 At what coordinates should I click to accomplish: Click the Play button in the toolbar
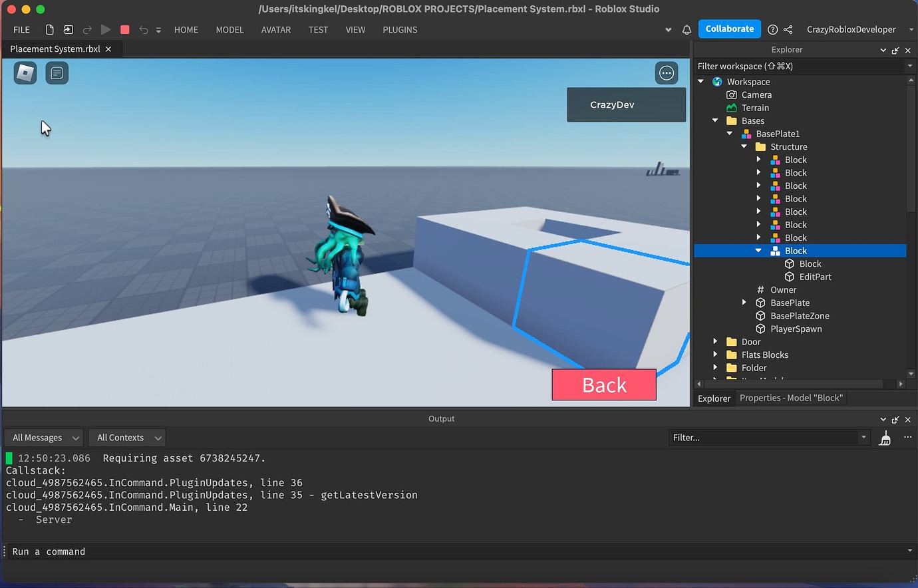tap(106, 29)
